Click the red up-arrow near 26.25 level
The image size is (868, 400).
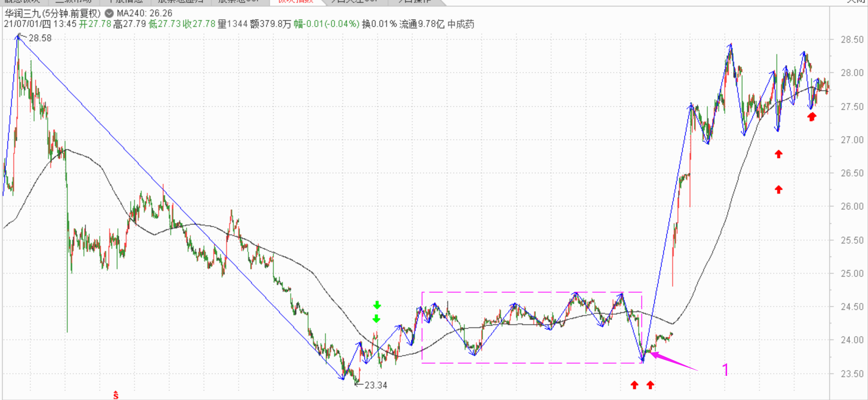pyautogui.click(x=778, y=190)
